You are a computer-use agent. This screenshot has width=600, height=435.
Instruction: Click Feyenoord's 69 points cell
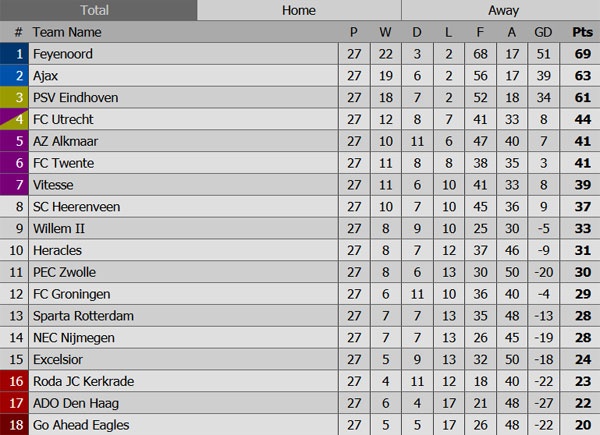pos(582,54)
